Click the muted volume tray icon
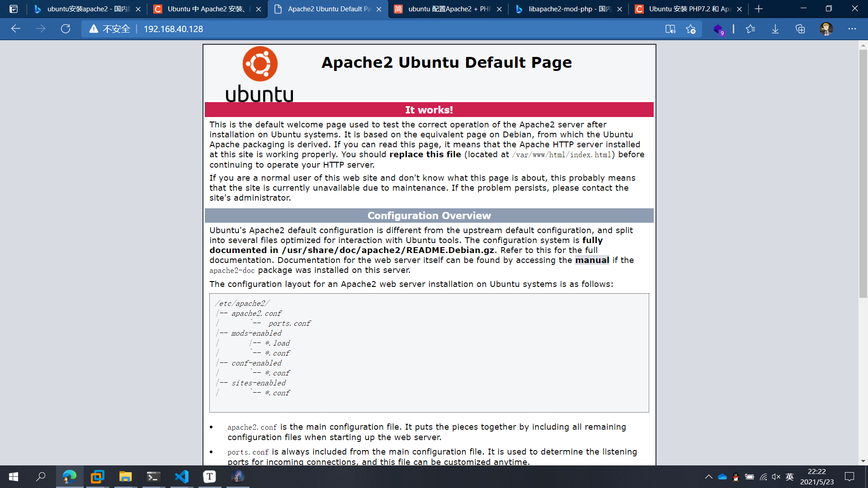This screenshot has width=868, height=488. click(776, 477)
